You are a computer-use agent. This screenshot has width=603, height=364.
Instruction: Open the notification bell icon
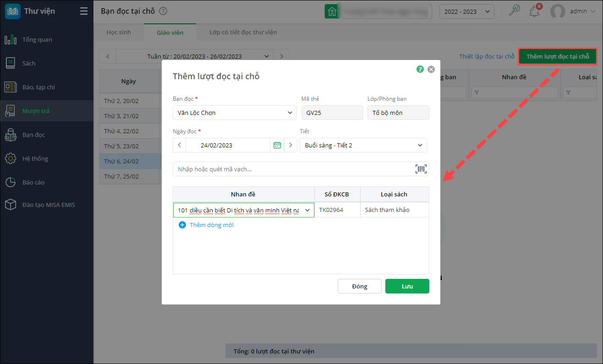click(x=534, y=11)
